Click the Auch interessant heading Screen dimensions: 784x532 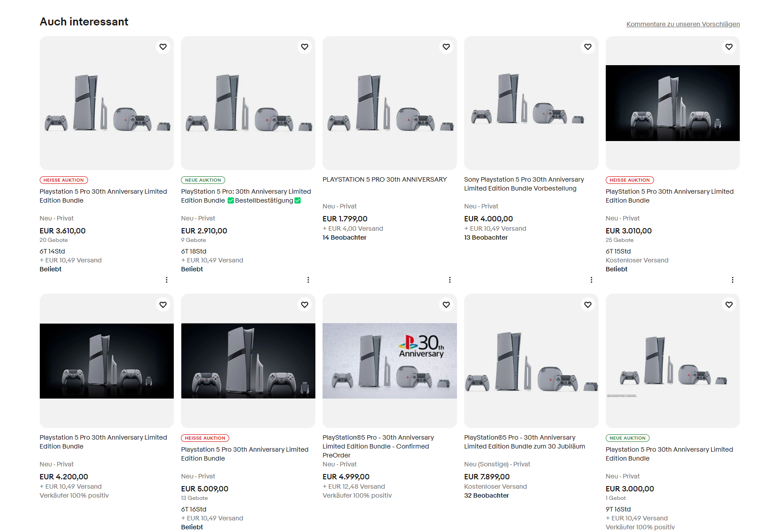click(84, 22)
